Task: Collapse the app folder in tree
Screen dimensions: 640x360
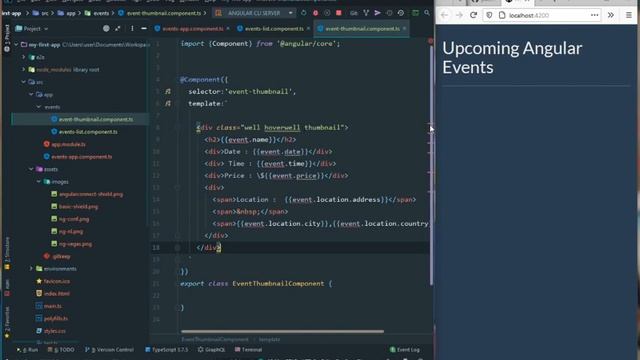Action: point(31,95)
